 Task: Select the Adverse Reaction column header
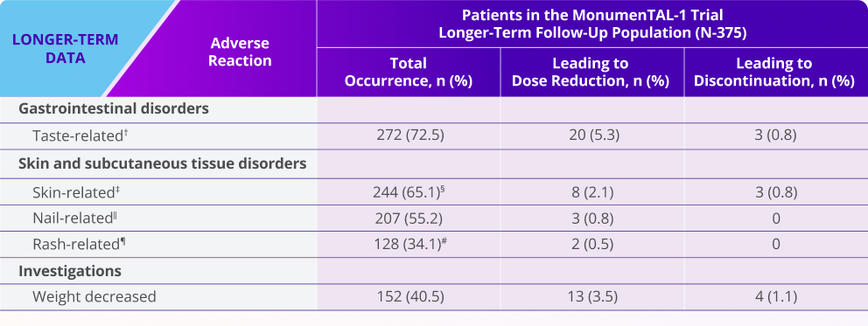[240, 52]
